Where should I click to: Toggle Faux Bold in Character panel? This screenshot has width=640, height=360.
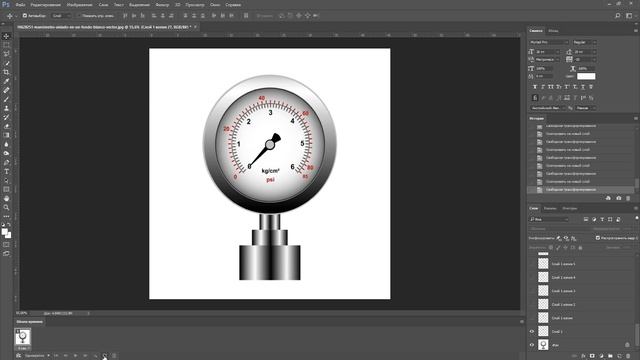[535, 87]
